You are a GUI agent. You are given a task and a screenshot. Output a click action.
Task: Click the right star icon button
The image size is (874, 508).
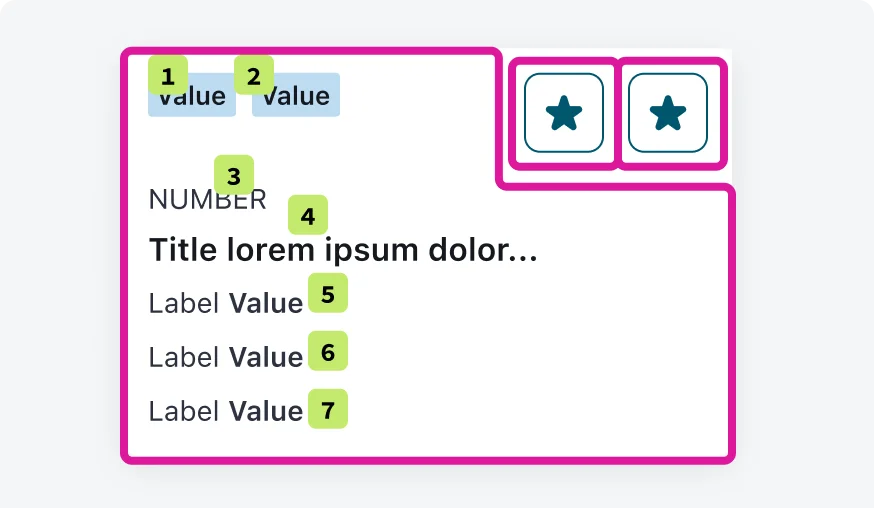tap(668, 113)
